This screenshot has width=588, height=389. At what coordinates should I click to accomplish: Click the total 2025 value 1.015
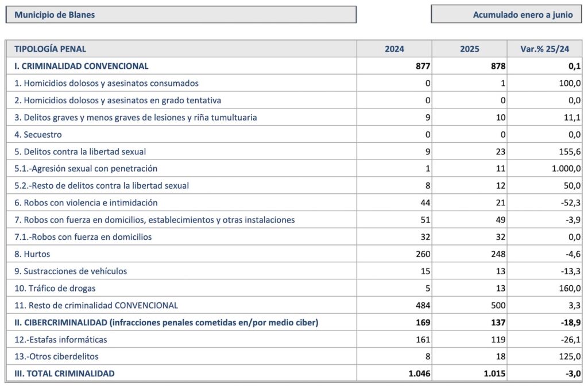(494, 374)
